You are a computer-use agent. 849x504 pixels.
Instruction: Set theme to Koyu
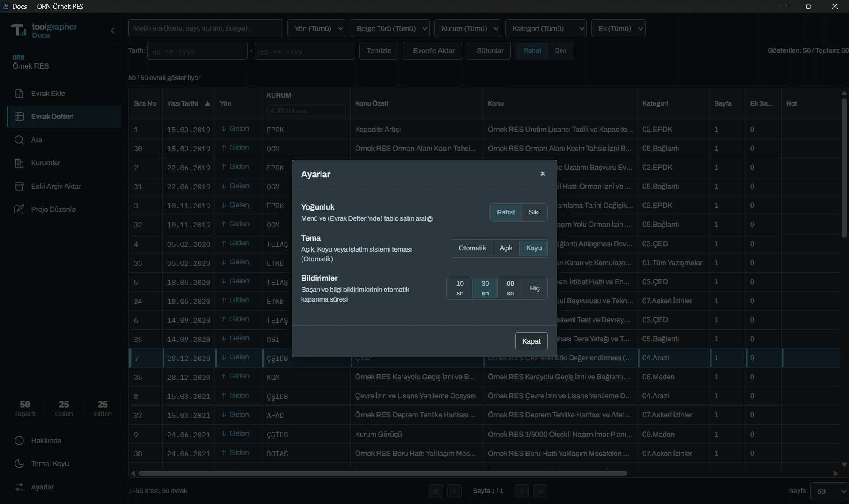tap(534, 248)
